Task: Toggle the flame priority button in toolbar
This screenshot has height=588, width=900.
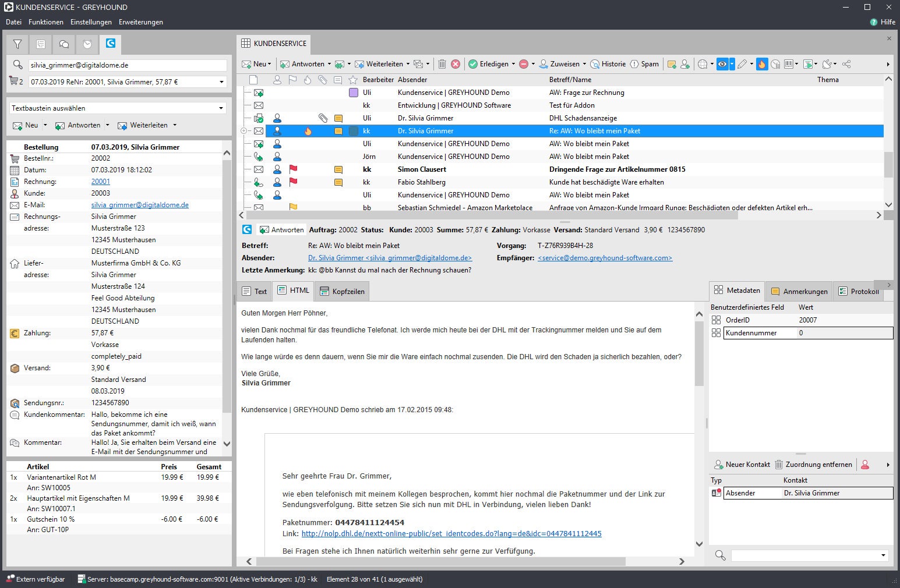Action: tap(762, 64)
